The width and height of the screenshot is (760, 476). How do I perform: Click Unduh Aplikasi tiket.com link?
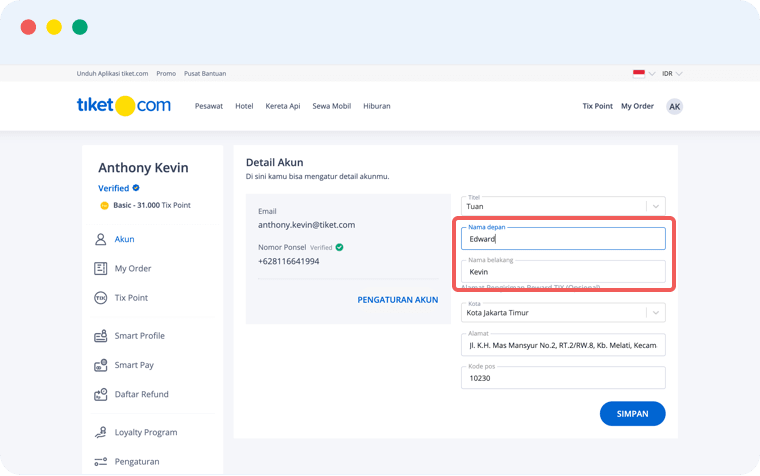[112, 73]
